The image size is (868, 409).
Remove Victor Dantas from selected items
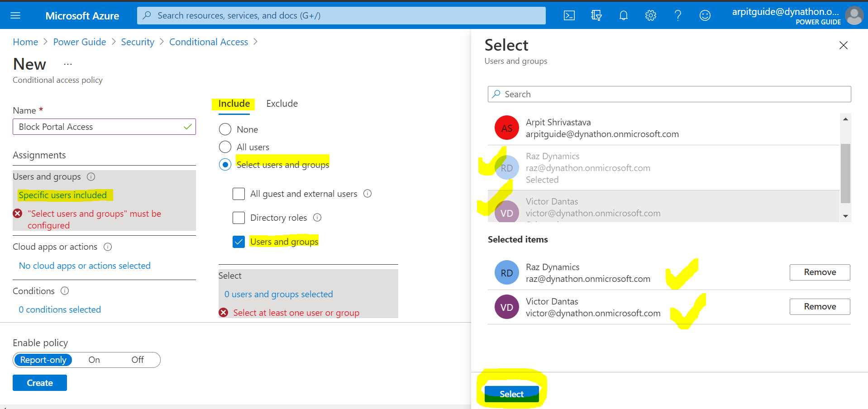(820, 307)
